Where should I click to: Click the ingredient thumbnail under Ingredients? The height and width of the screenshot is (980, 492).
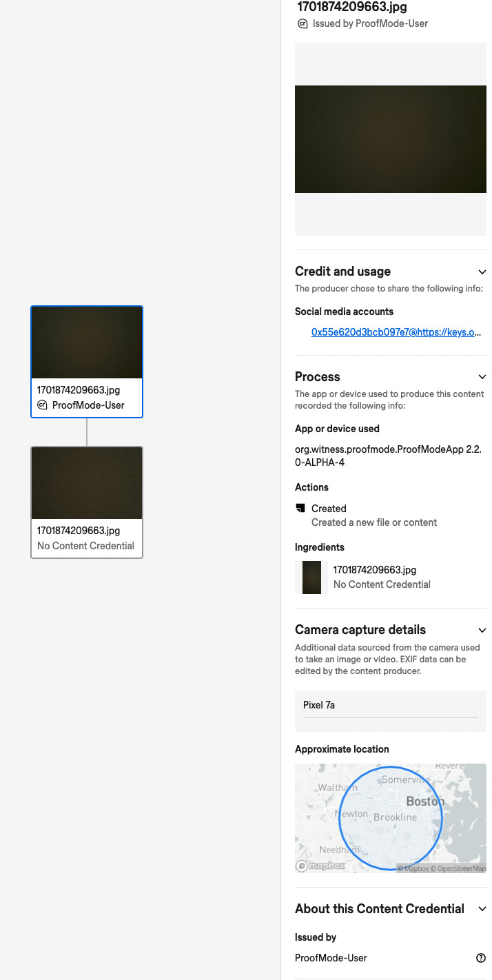pos(311,578)
